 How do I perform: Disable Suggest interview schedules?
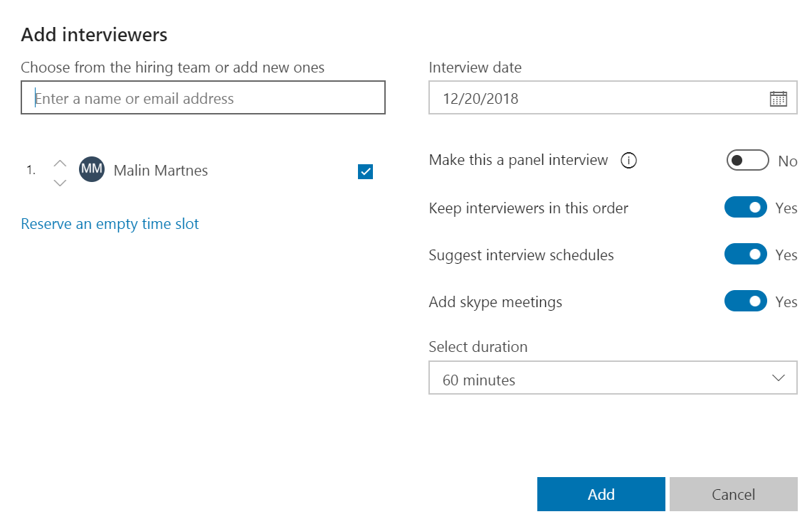click(745, 254)
